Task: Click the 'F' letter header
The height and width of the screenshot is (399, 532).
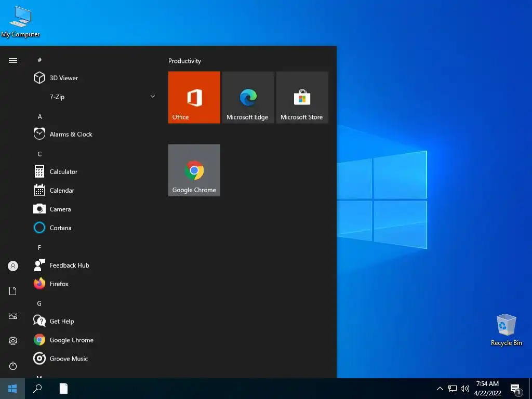Action: pyautogui.click(x=39, y=248)
